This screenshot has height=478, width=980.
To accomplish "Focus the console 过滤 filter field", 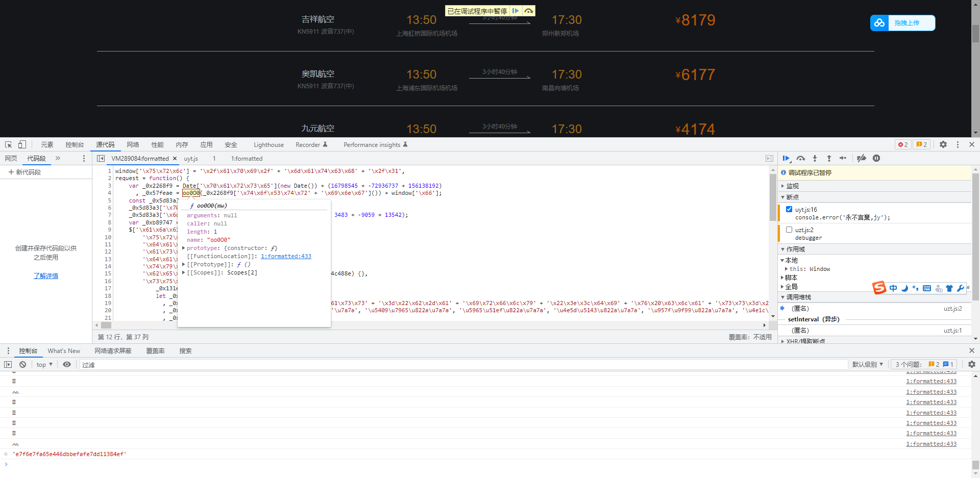I will coord(463,365).
